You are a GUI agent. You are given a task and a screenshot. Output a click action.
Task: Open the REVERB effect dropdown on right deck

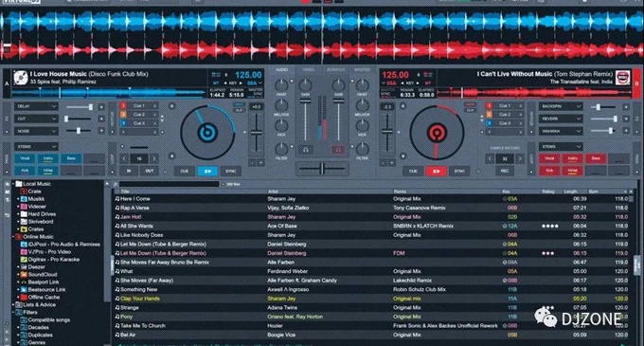click(561, 118)
